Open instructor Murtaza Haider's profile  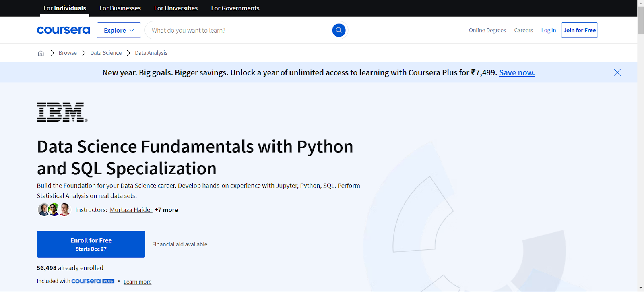[131, 210]
